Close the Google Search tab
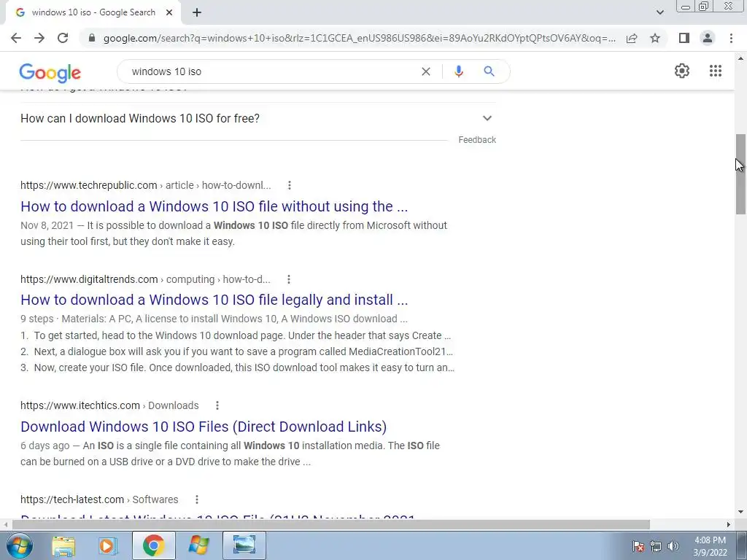747x560 pixels. pyautogui.click(x=169, y=13)
